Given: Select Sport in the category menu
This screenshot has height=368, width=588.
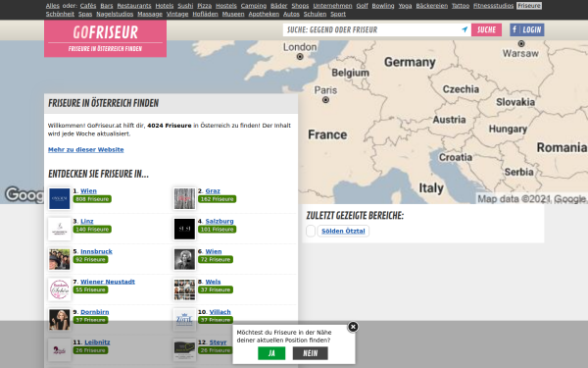Looking at the screenshot, I should pos(338,14).
